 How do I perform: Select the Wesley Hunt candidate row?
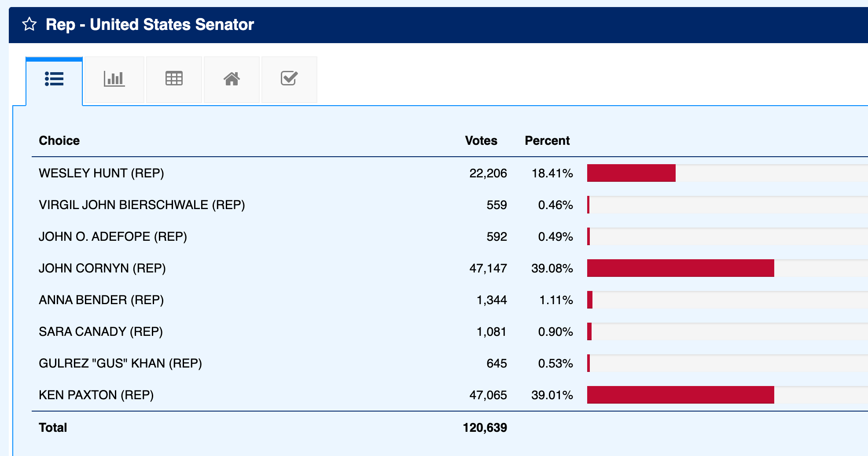tap(101, 173)
